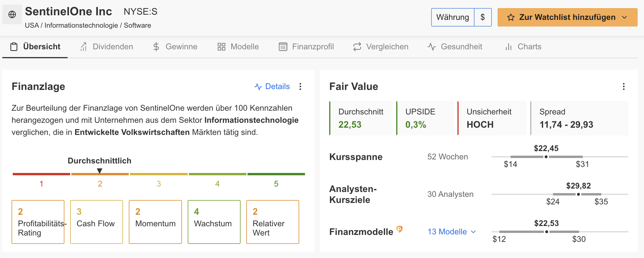Add SentinelOne to the watchlist

point(567,17)
